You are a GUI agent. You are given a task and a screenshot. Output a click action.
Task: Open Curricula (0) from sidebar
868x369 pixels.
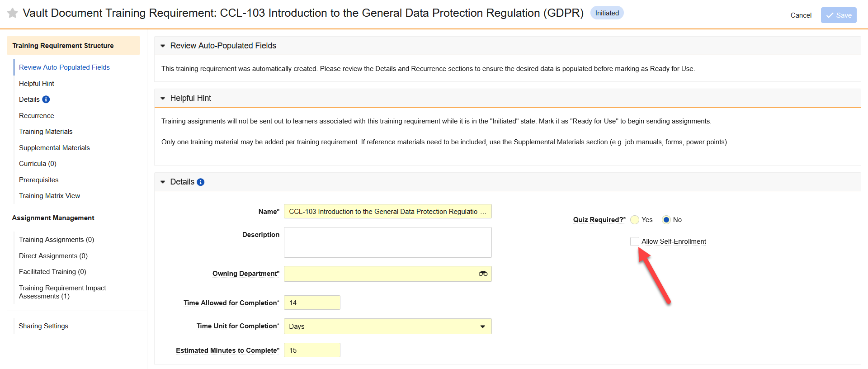[x=38, y=164]
